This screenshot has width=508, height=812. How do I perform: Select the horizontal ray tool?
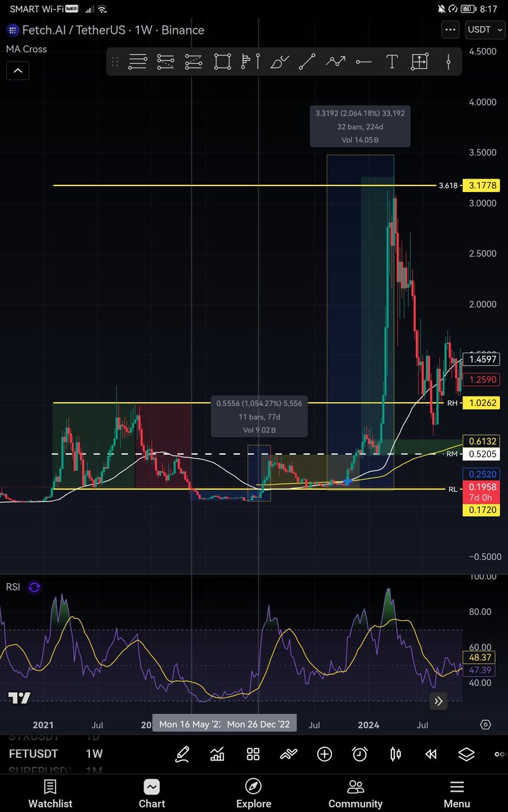click(364, 62)
